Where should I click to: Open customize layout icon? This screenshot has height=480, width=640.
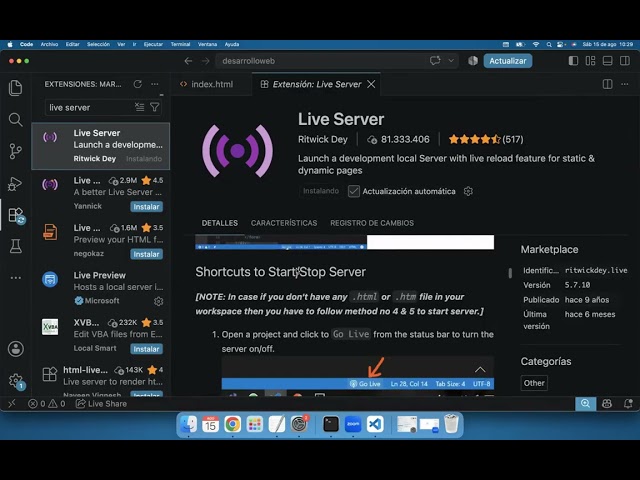tap(590, 61)
